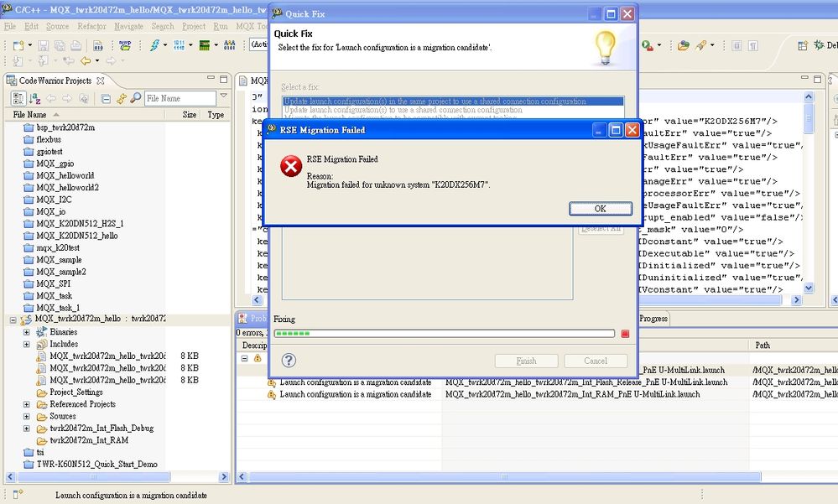838x504 pixels.
Task: Click the 0101 people toolbar icon
Action: (x=230, y=45)
